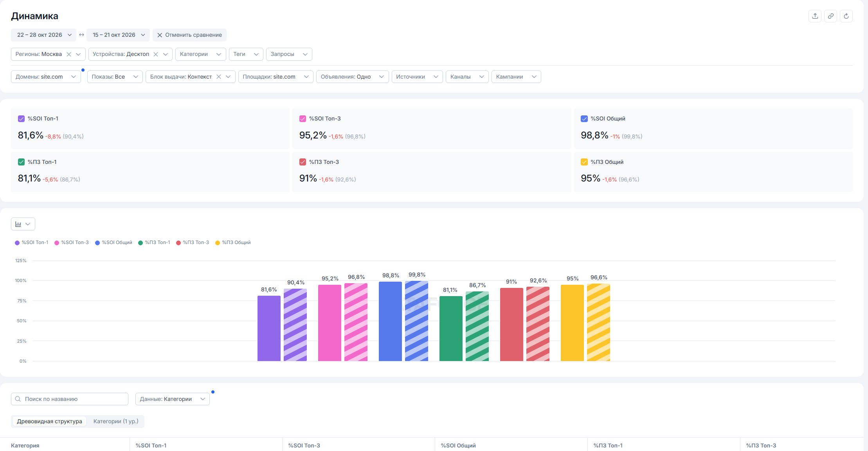Click the striped blue 99,8% bar
This screenshot has width=868, height=451.
tap(416, 321)
